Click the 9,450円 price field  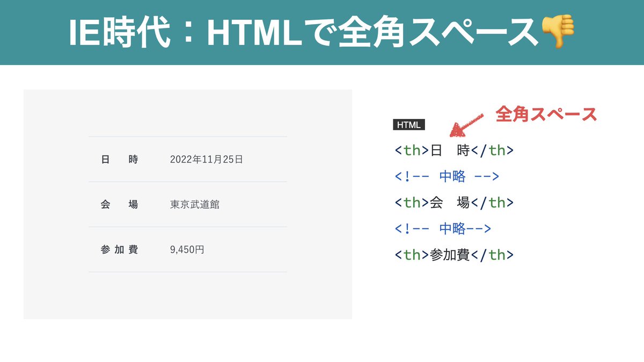click(186, 249)
